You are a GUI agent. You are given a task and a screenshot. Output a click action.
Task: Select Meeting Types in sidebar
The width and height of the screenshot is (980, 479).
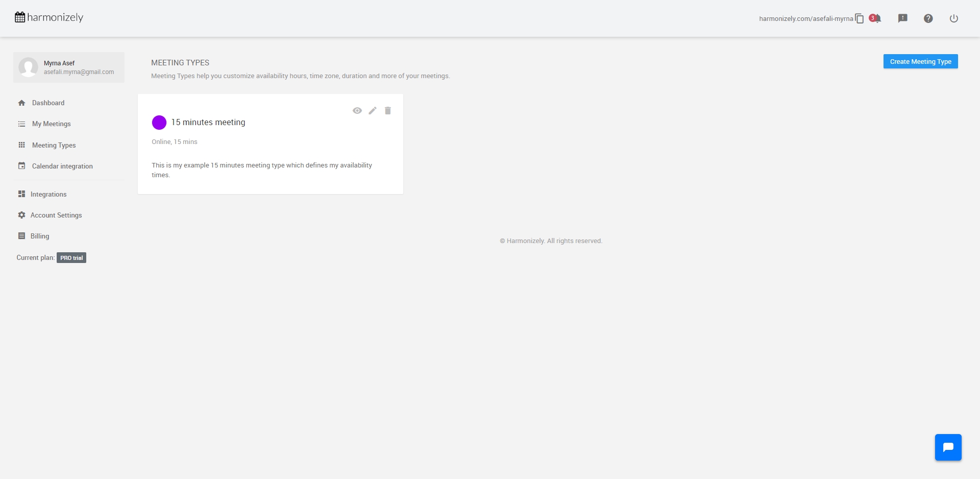coord(54,146)
